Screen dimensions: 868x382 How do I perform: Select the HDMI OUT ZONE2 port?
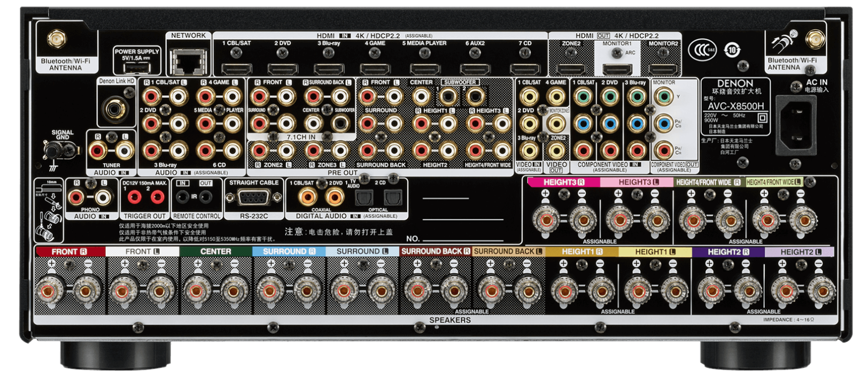pyautogui.click(x=571, y=69)
